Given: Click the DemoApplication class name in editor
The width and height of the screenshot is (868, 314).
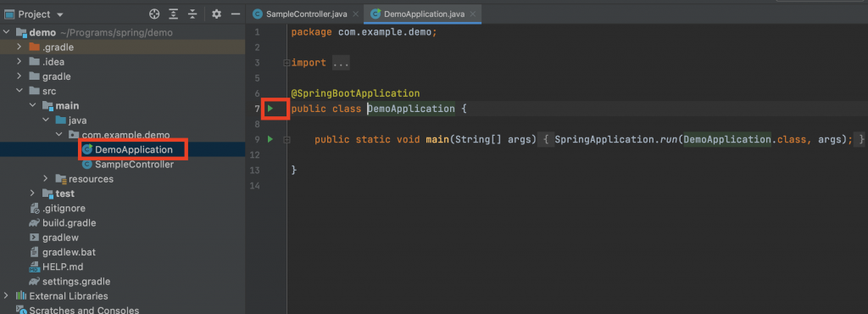Looking at the screenshot, I should click(x=411, y=109).
